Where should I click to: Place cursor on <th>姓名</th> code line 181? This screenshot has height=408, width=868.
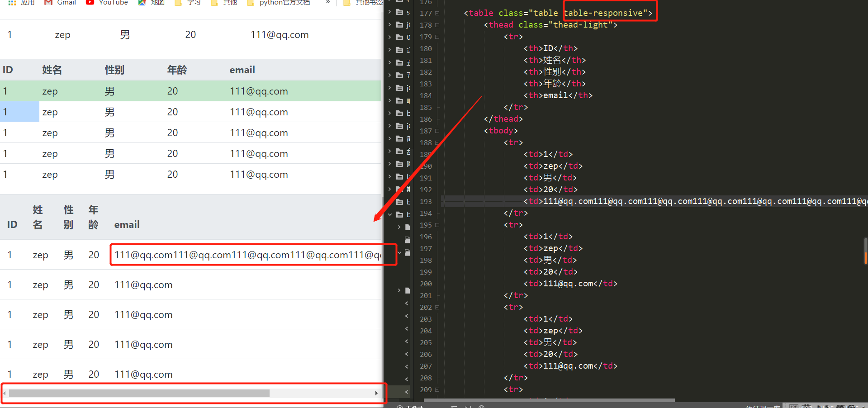click(555, 60)
